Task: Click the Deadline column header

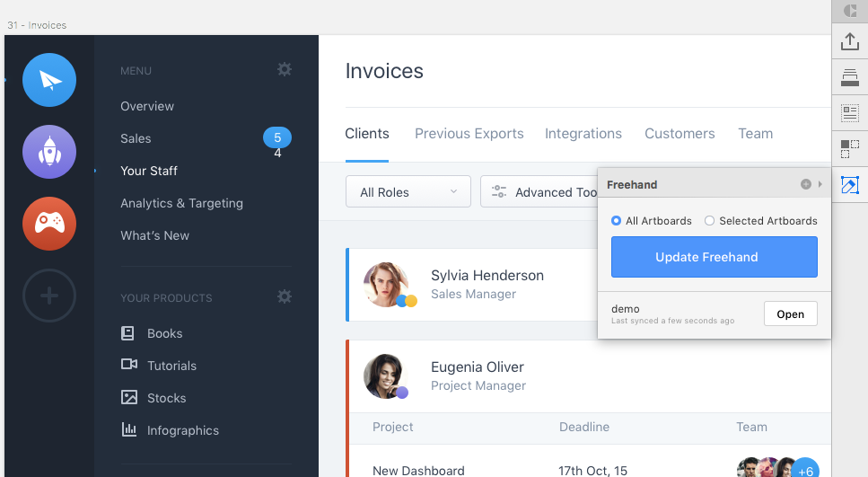Action: (x=584, y=427)
